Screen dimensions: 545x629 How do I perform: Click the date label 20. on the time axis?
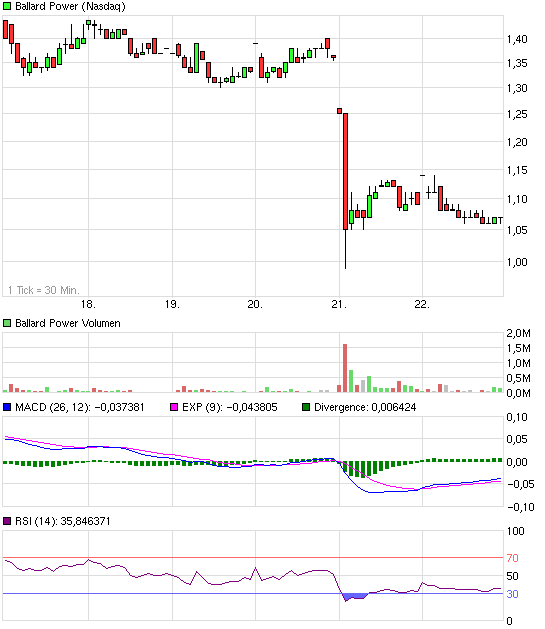pos(255,304)
